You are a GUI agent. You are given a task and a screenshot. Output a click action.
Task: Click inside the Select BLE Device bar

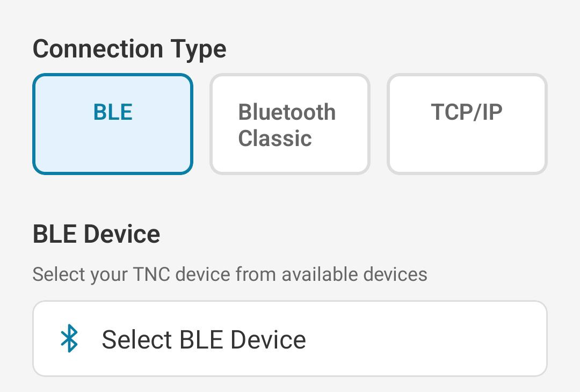pos(290,339)
